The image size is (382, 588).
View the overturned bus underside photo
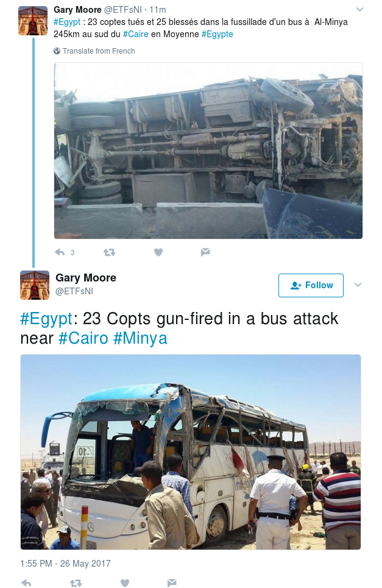tap(208, 151)
